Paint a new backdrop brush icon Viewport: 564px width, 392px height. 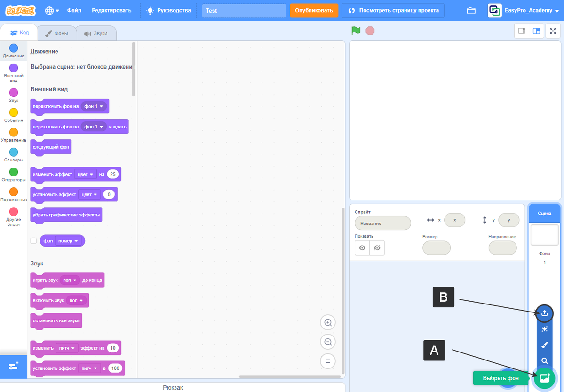545,345
